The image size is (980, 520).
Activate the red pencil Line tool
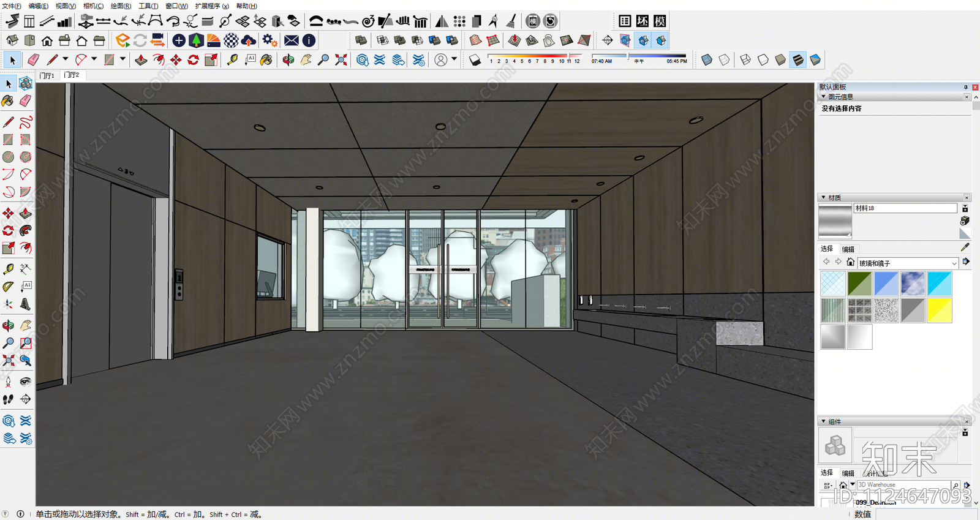[53, 60]
